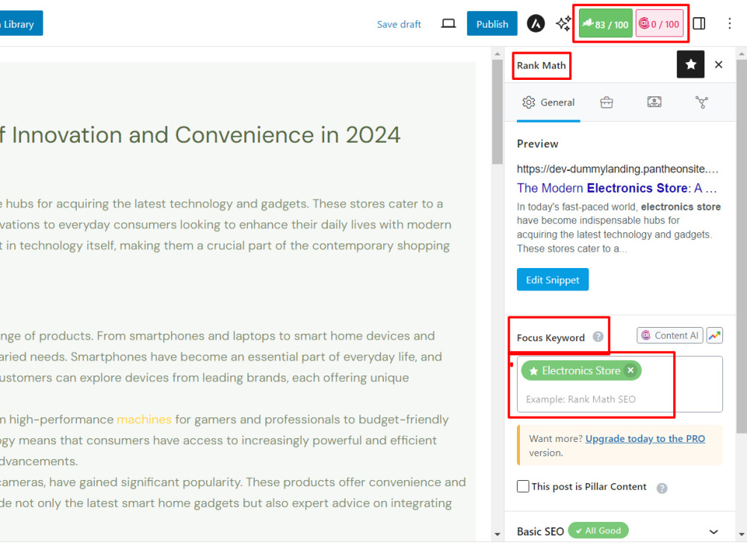
Task: Click the post title heading text
Action: click(200, 134)
